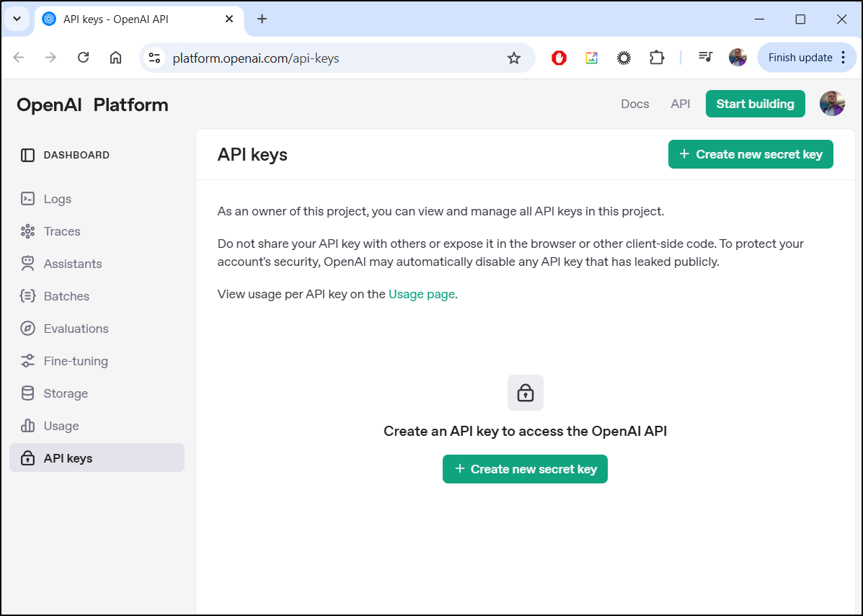Screen dimensions: 863x616
Task: Open Fine-tuning sliders icon
Action: [27, 361]
